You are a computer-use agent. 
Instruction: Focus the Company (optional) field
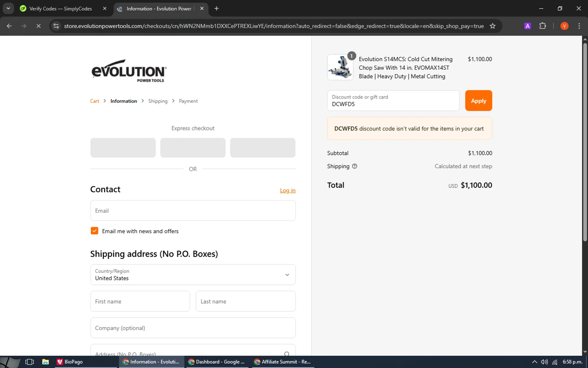pyautogui.click(x=193, y=328)
